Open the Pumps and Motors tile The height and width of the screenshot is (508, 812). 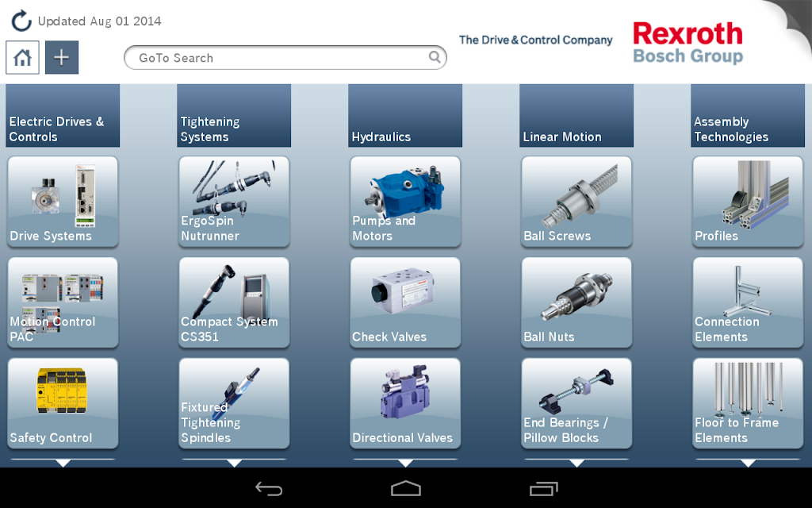(405, 202)
